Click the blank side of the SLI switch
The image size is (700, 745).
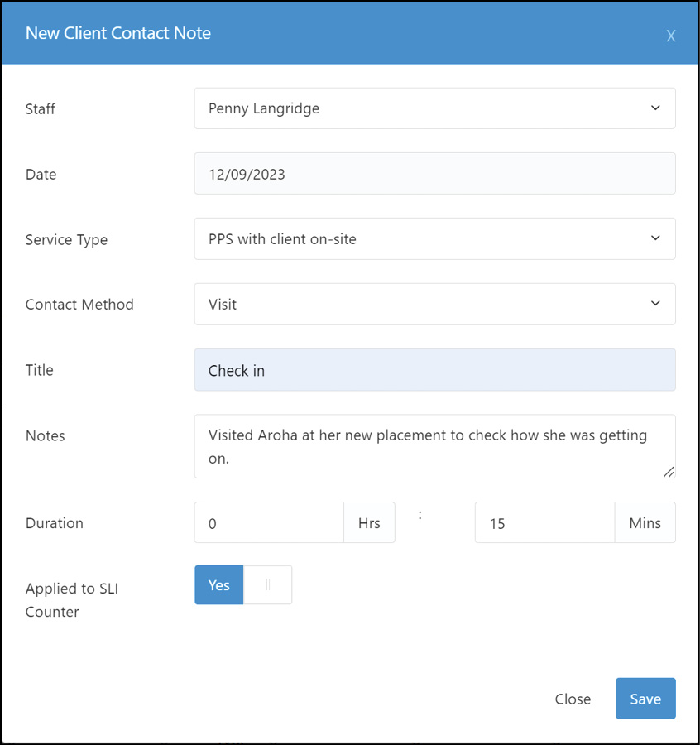(x=266, y=584)
